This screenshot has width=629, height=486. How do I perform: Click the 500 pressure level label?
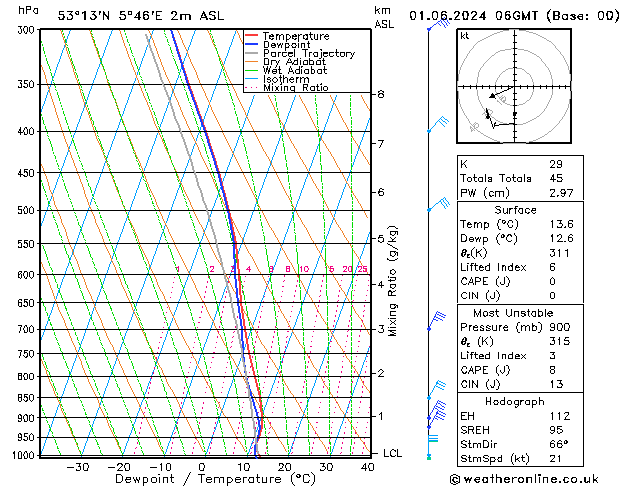28,210
